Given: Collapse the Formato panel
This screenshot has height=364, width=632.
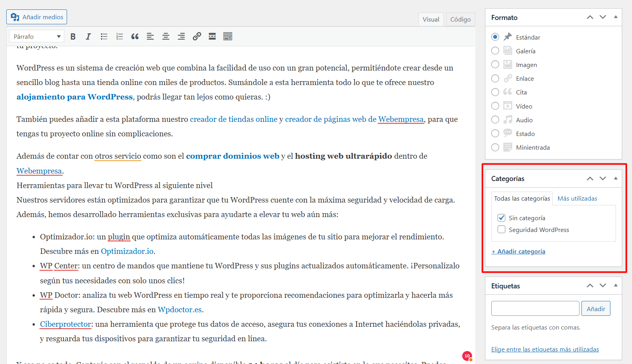Looking at the screenshot, I should point(616,17).
